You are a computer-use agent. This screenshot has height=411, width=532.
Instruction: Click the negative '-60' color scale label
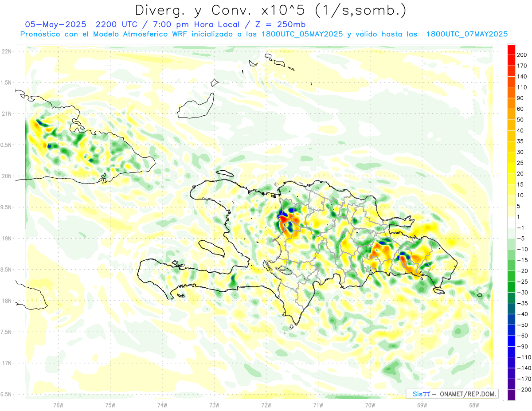click(x=522, y=336)
